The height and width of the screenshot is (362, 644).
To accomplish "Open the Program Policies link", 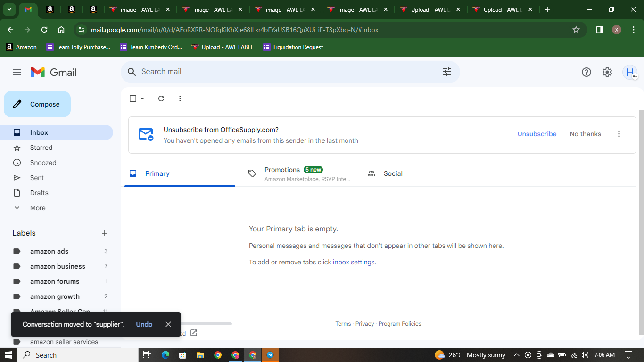I will tap(400, 324).
